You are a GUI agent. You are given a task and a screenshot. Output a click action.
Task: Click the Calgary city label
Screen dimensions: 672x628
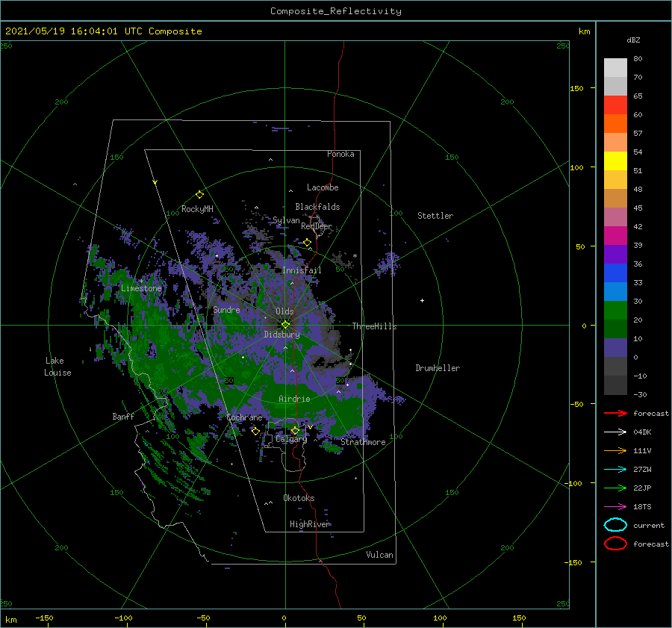[x=291, y=439]
